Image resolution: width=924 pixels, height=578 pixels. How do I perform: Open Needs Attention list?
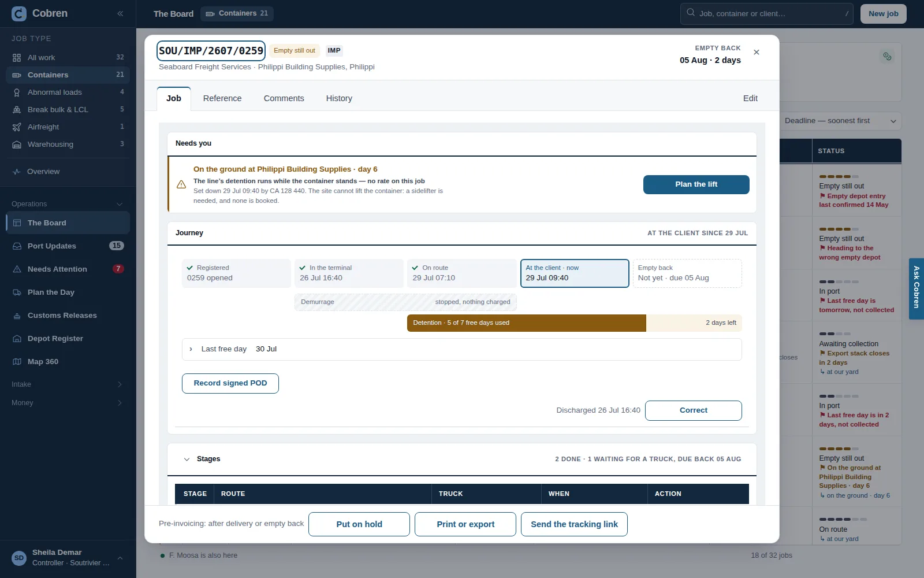68,269
